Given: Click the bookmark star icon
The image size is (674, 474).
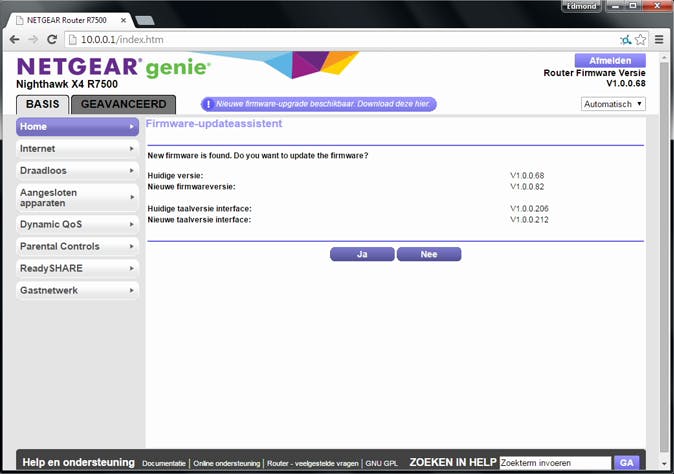Looking at the screenshot, I should pos(640,39).
